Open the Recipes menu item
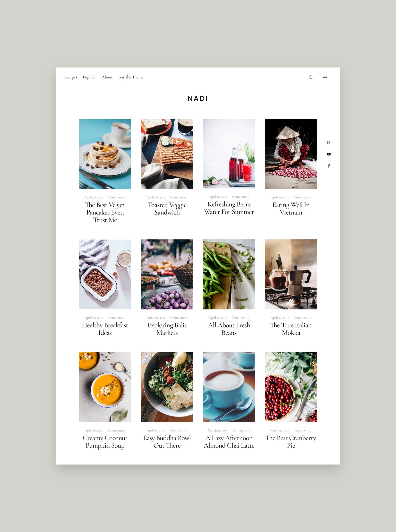 70,77
